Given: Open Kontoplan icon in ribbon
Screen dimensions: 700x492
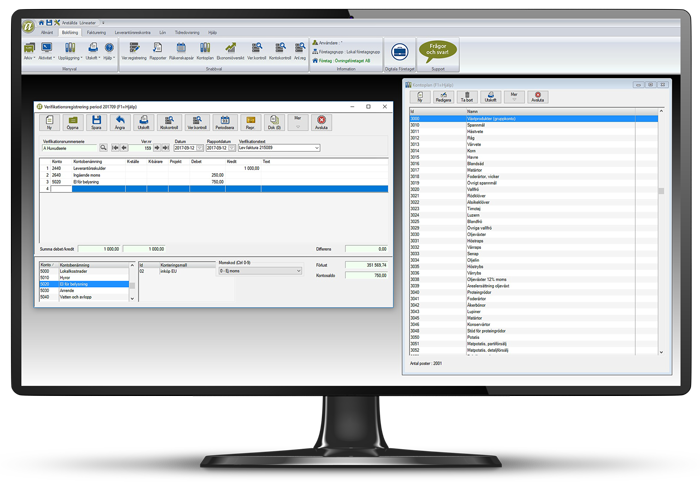Looking at the screenshot, I should (x=205, y=50).
